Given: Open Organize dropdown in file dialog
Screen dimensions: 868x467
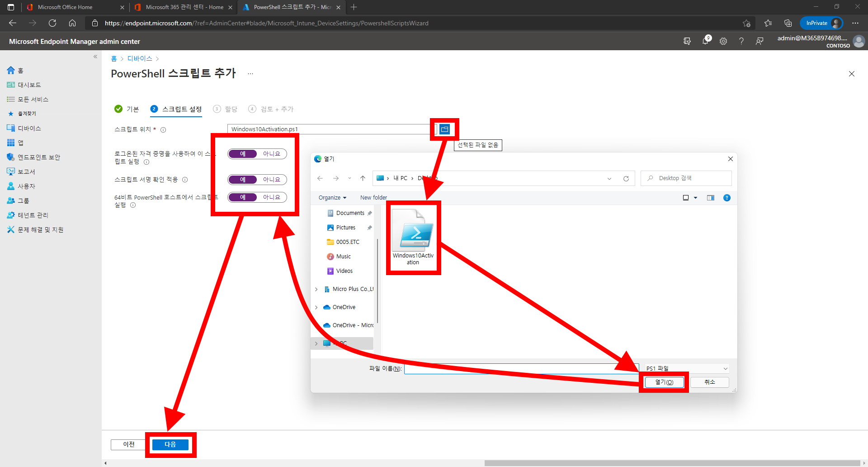Looking at the screenshot, I should point(332,198).
